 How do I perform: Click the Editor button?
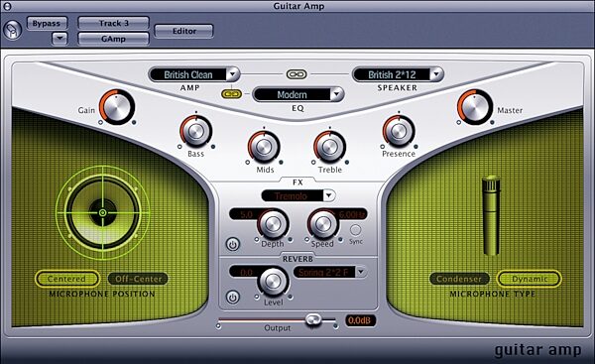[x=184, y=31]
